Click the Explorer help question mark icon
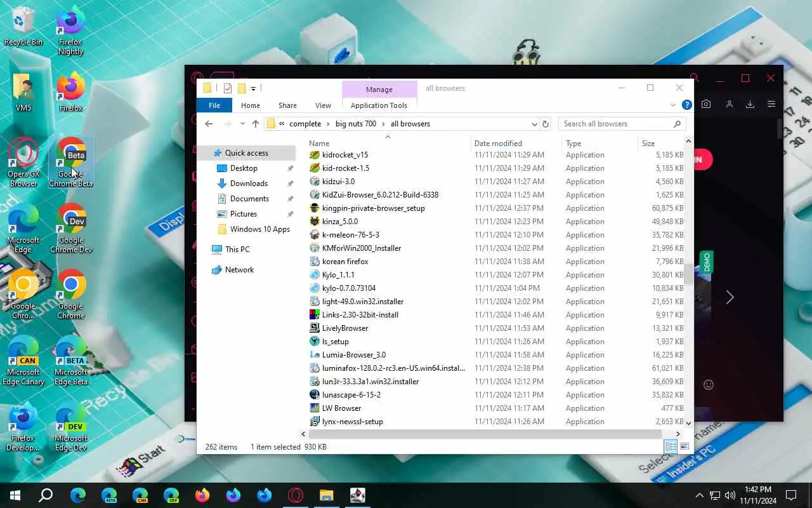812x508 pixels. pos(686,105)
